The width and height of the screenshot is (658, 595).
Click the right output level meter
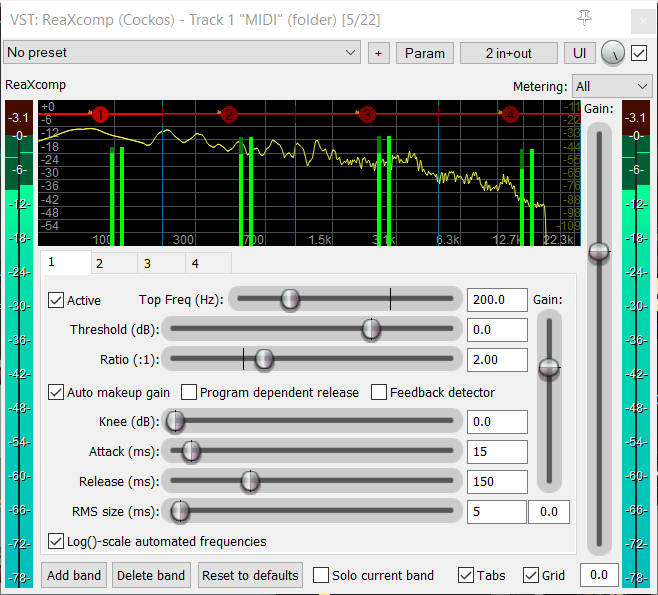click(636, 344)
